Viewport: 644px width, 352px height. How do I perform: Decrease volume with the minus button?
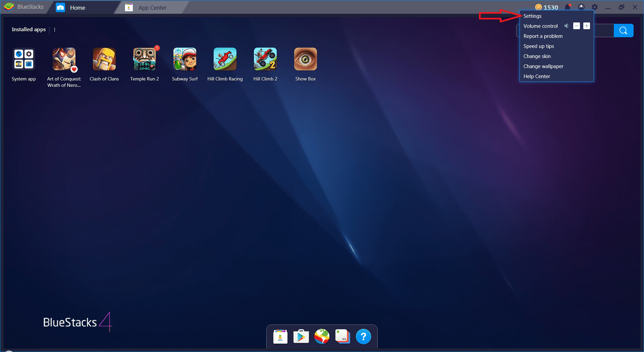coord(576,26)
